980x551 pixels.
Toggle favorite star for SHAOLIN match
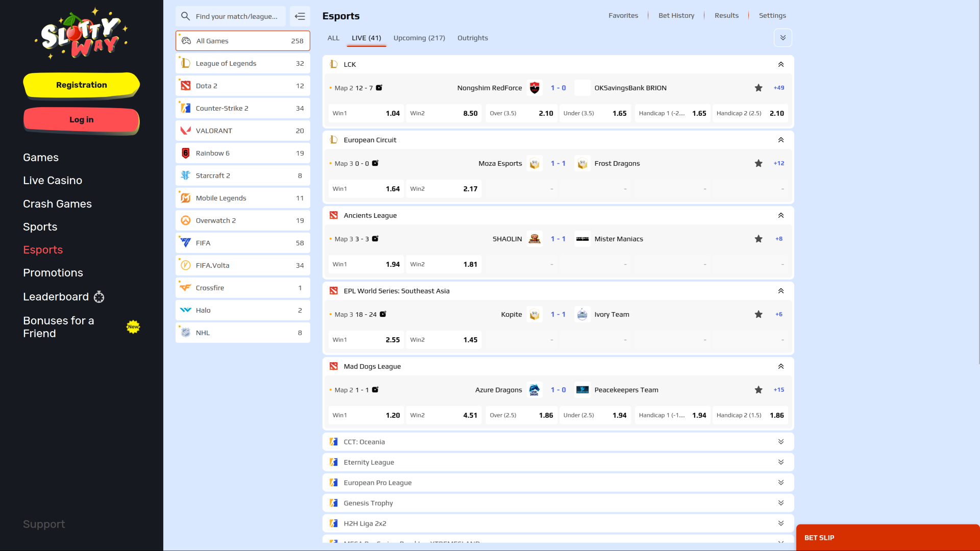(x=758, y=239)
